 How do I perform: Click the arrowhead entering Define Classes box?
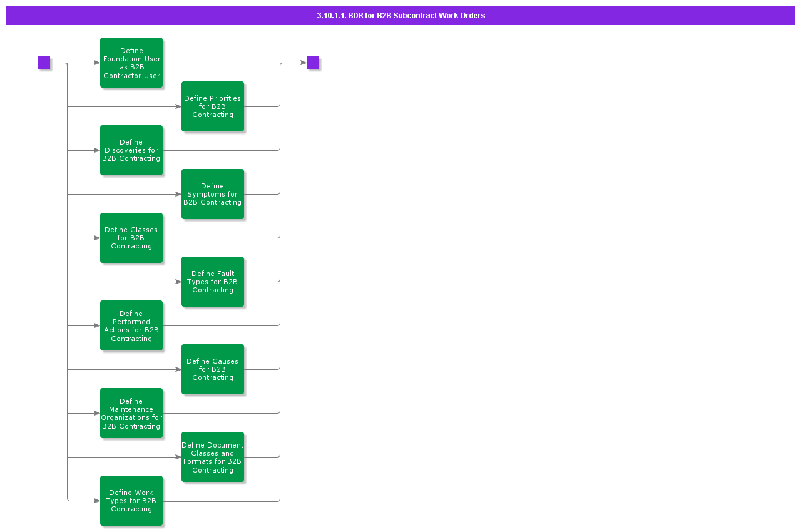[96, 238]
